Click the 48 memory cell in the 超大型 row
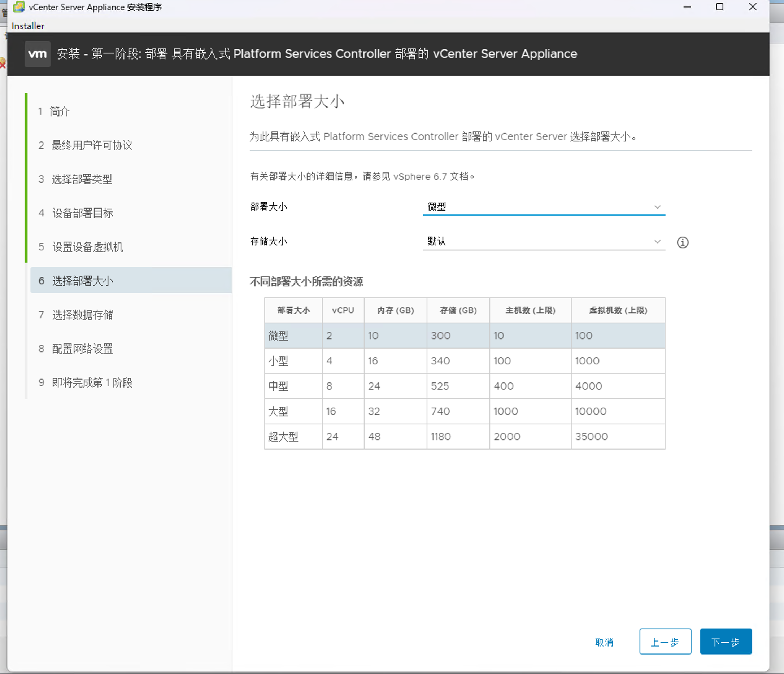 point(395,437)
